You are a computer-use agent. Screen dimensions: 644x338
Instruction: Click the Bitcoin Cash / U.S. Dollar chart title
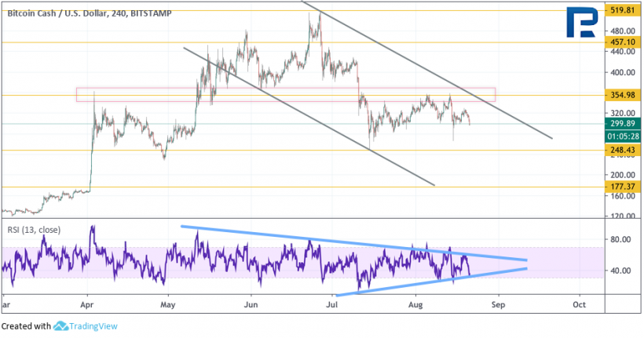tap(90, 13)
